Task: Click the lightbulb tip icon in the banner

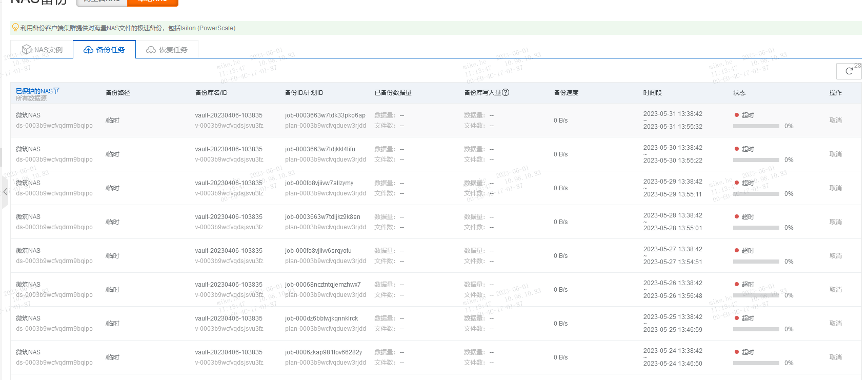Action: point(15,28)
